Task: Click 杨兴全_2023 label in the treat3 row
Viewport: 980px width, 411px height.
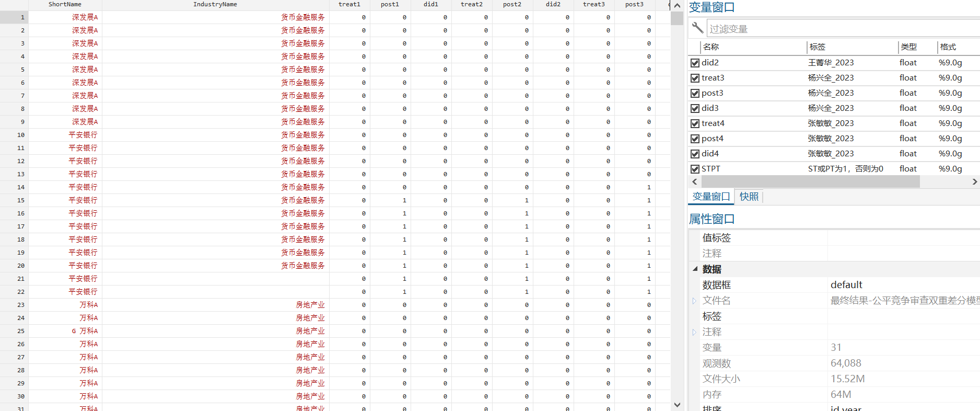Action: click(831, 78)
